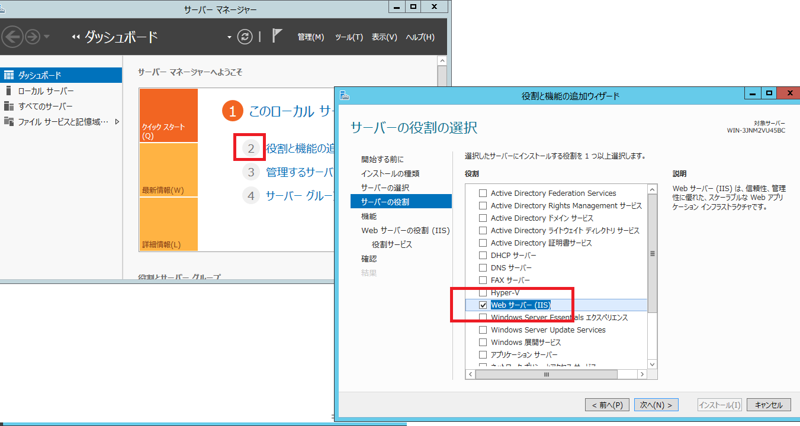Enable the Hyper-V role checkbox
Viewport: 800px width, 426px height.
tap(484, 293)
